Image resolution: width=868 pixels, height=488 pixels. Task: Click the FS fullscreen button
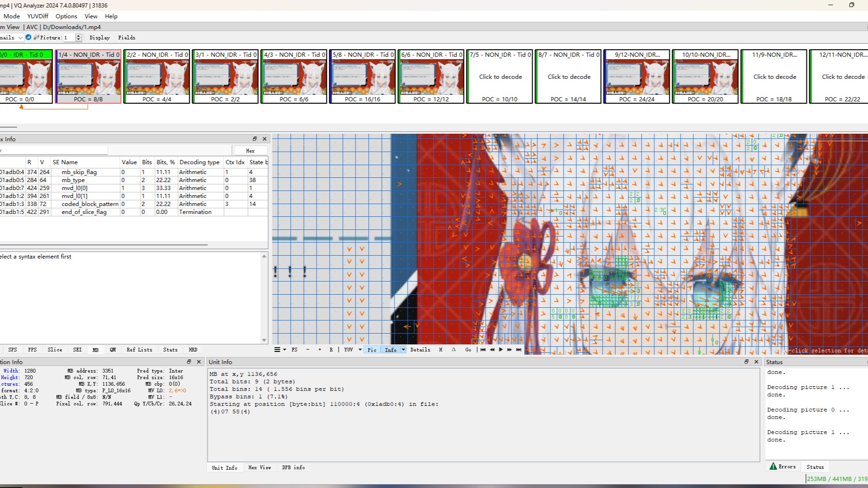click(x=294, y=350)
